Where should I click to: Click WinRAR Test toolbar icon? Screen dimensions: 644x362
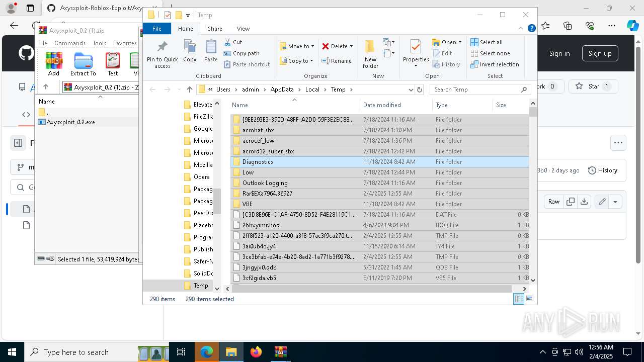point(113,64)
